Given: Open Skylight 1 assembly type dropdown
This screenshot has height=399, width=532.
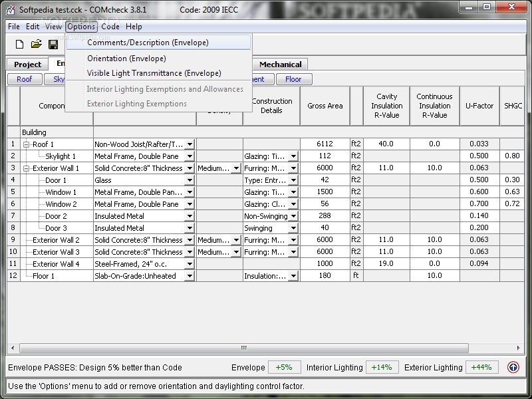Looking at the screenshot, I should click(x=190, y=156).
